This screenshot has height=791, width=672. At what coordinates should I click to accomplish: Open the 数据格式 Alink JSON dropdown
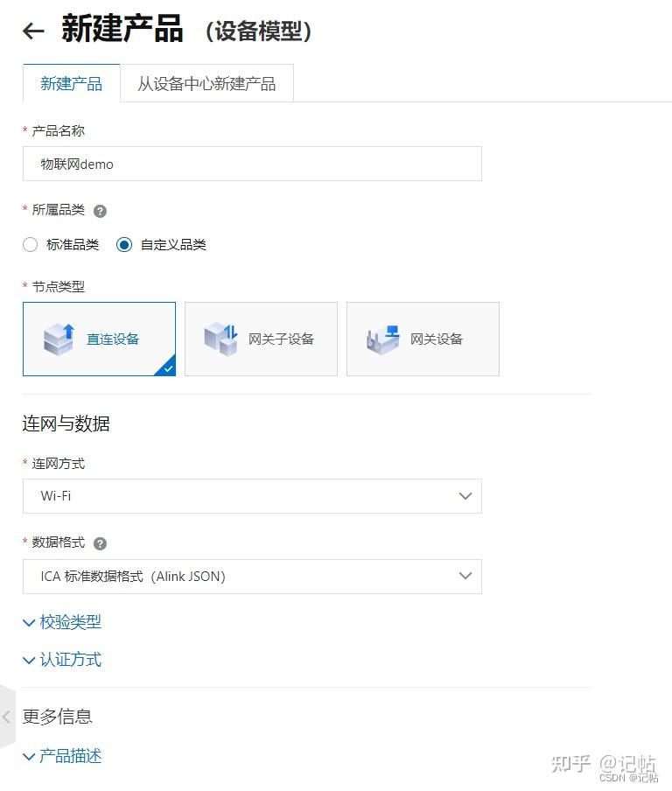[x=252, y=576]
